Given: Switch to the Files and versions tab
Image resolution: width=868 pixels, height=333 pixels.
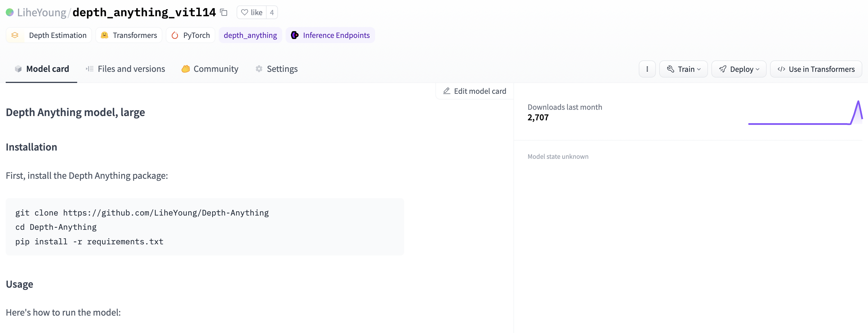Looking at the screenshot, I should [x=125, y=69].
